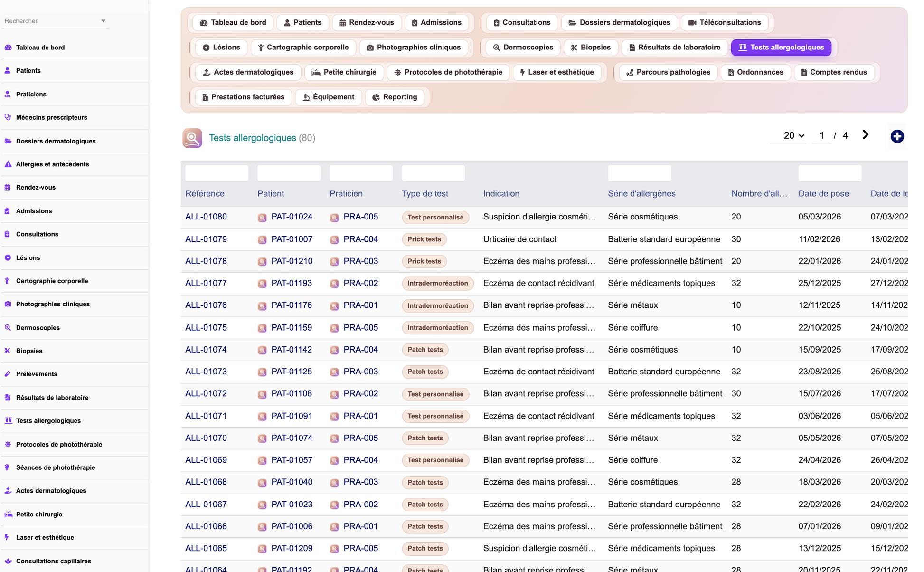Click the Urticaire de contact indication cell
The height and width of the screenshot is (572, 924).
[x=520, y=239]
